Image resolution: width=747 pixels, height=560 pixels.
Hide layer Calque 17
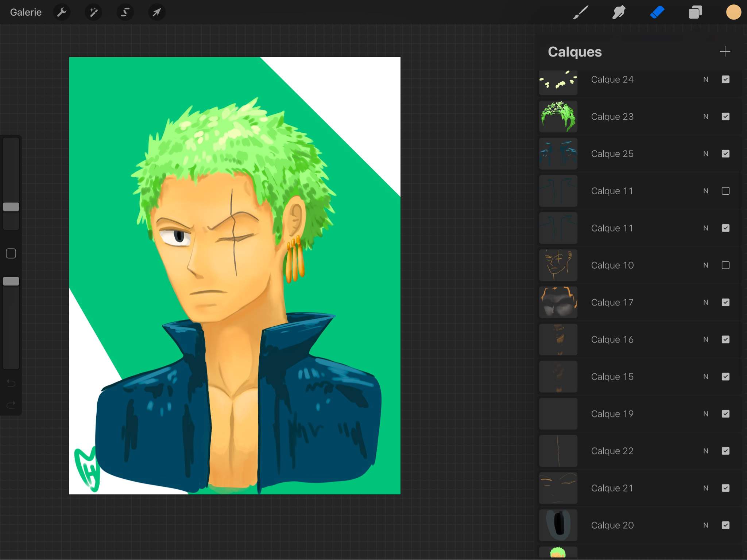pos(725,303)
